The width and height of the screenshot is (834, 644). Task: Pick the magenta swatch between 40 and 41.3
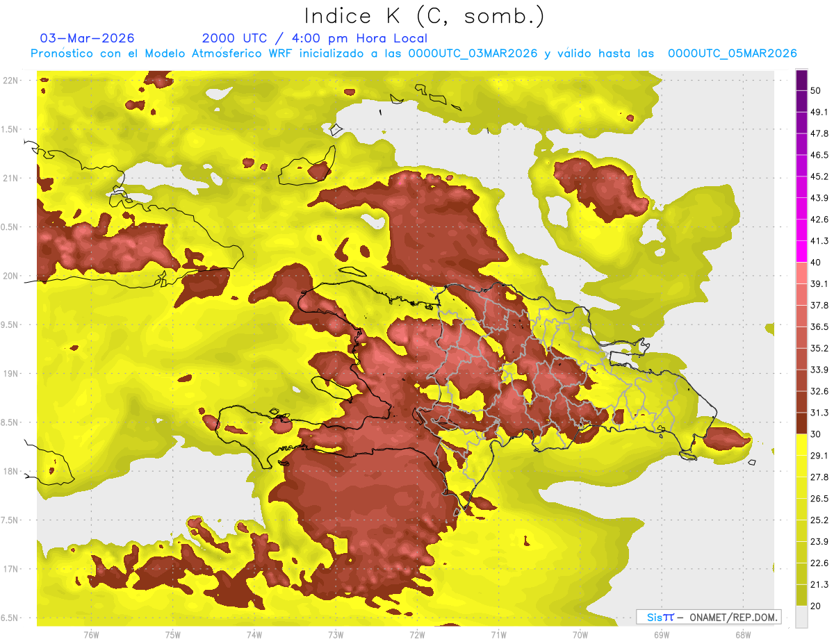(801, 252)
